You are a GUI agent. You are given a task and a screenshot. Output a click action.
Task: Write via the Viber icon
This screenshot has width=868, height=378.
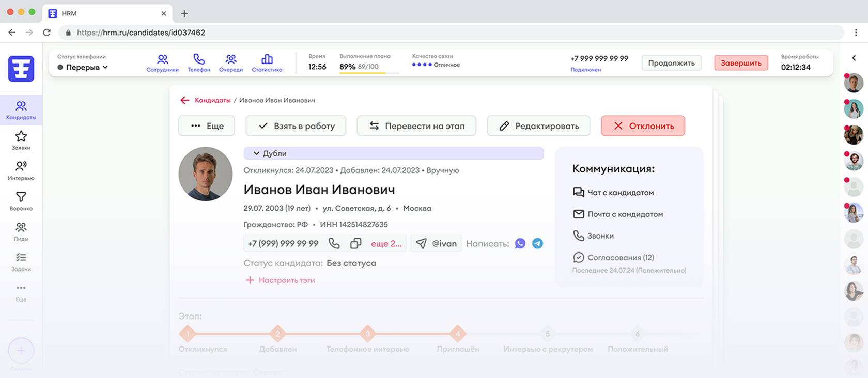pos(520,243)
